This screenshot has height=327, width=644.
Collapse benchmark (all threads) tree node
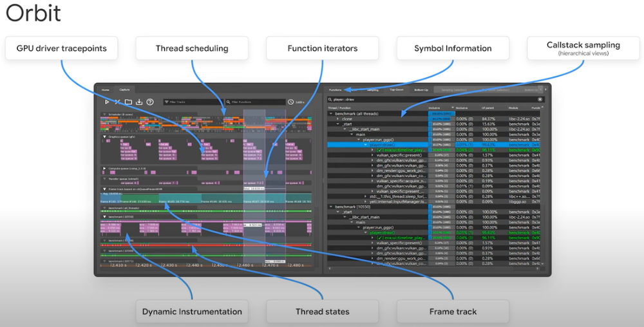tap(331, 114)
